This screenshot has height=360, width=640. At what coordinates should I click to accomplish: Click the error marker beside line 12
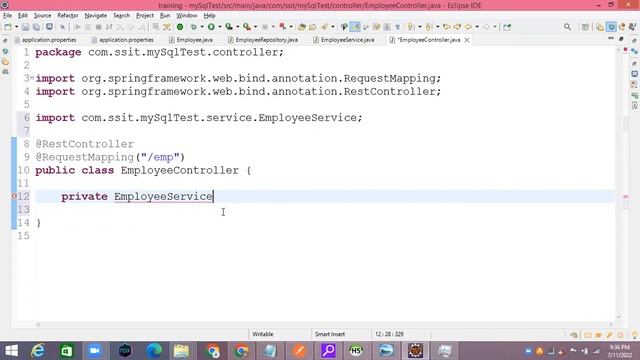(14, 196)
